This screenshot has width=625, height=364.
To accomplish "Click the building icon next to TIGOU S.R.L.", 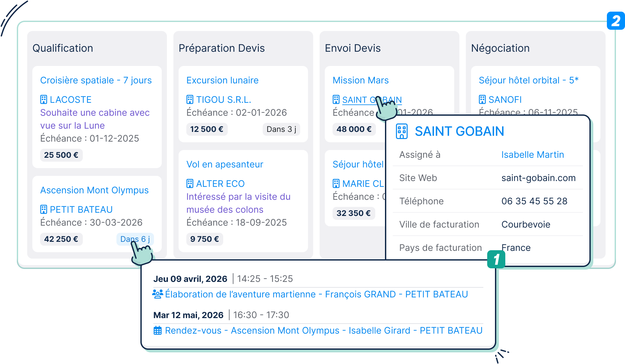I will click(190, 100).
